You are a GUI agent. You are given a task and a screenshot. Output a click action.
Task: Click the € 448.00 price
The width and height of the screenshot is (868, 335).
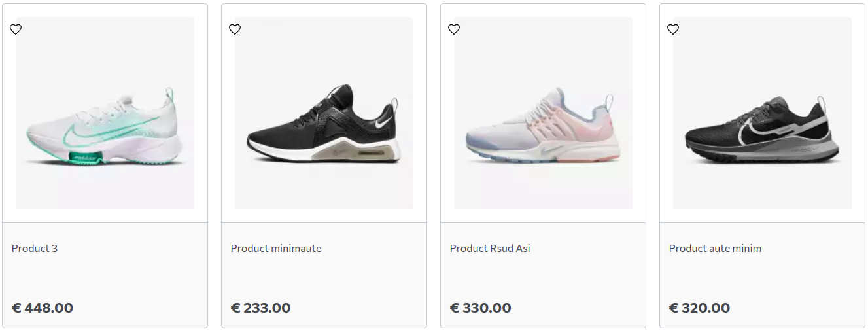point(43,308)
